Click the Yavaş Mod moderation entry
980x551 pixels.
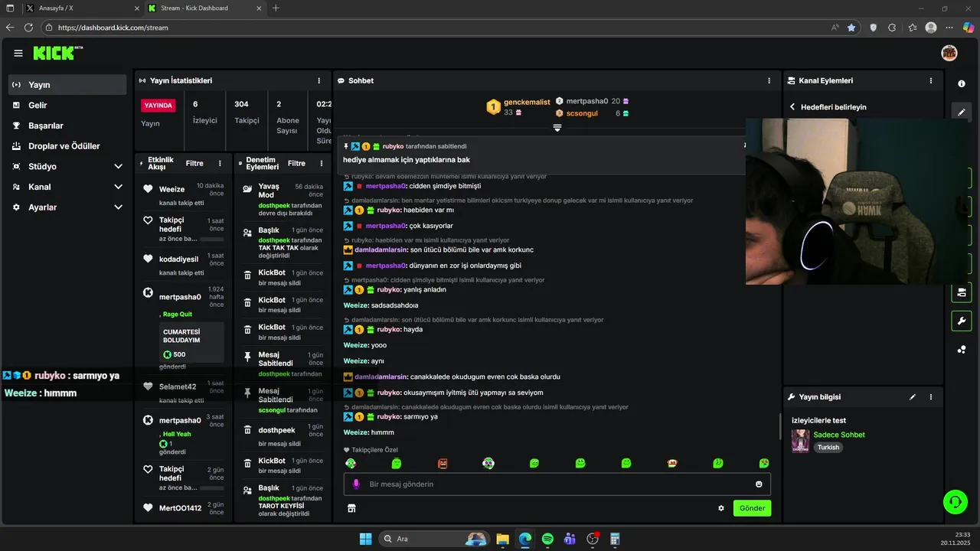[283, 200]
